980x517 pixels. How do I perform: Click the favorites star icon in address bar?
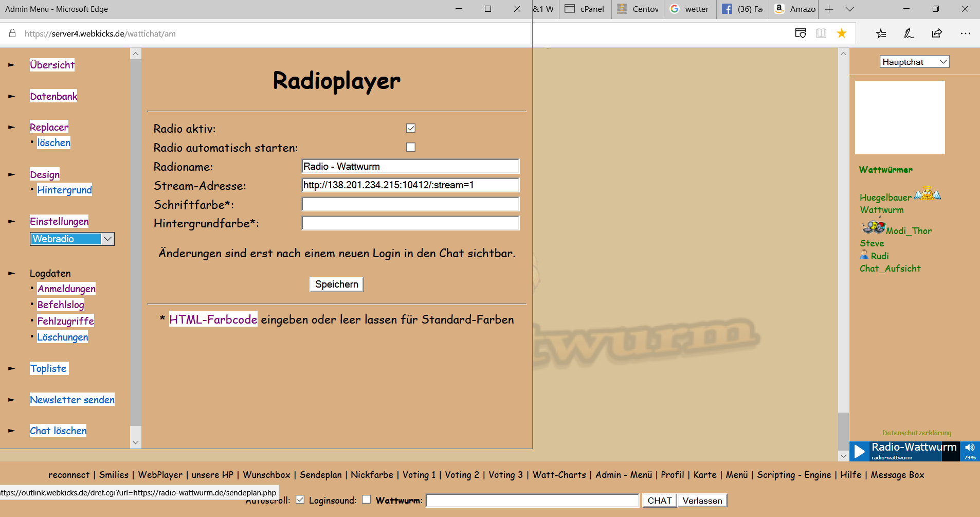pyautogui.click(x=842, y=33)
